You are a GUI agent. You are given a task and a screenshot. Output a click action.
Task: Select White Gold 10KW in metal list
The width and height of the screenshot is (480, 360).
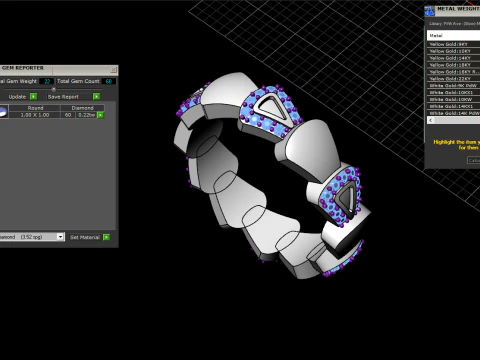pos(453,99)
